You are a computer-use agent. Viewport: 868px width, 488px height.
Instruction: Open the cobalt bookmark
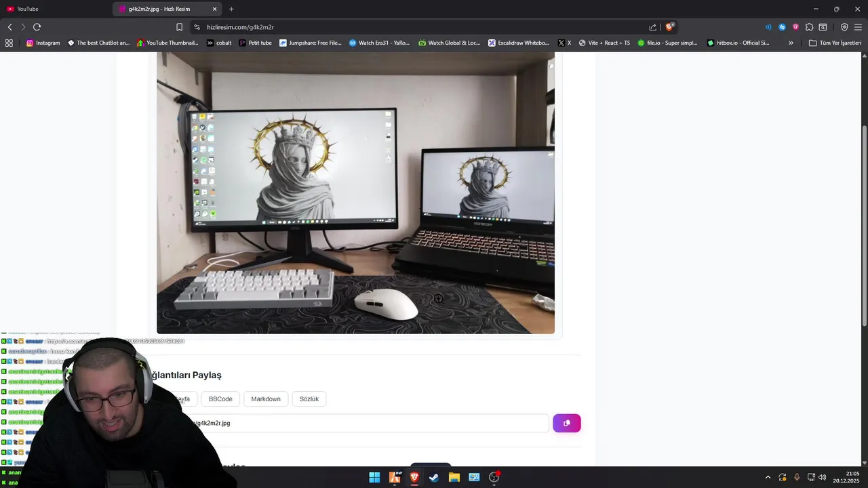click(x=219, y=43)
